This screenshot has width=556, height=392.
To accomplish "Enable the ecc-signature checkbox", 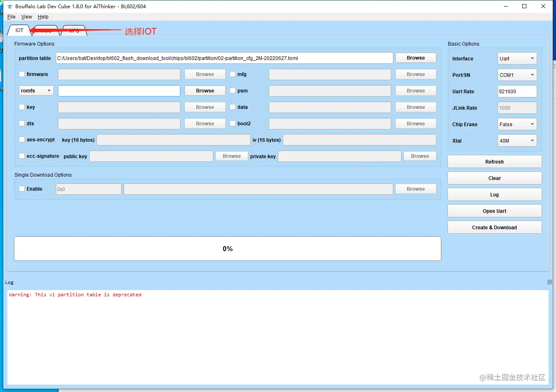I will tap(22, 156).
